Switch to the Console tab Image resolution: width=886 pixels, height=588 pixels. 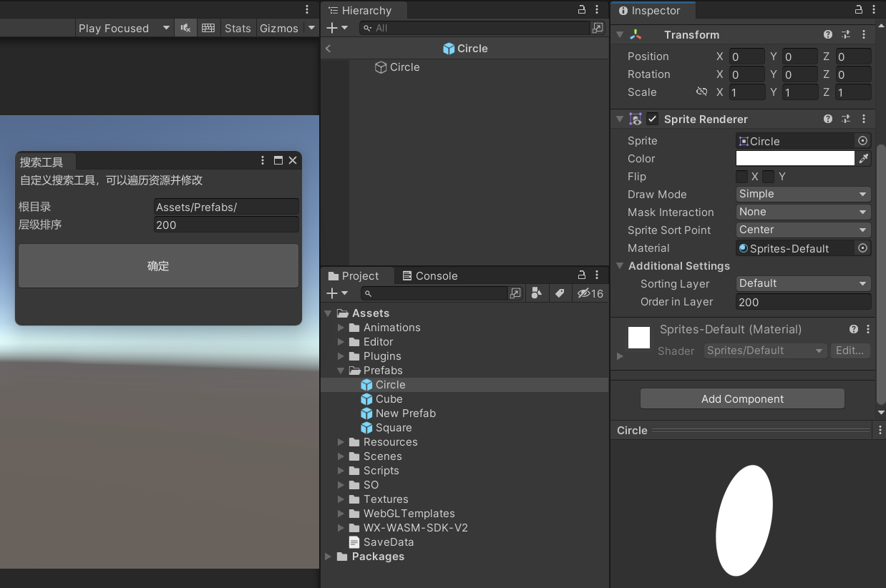430,275
